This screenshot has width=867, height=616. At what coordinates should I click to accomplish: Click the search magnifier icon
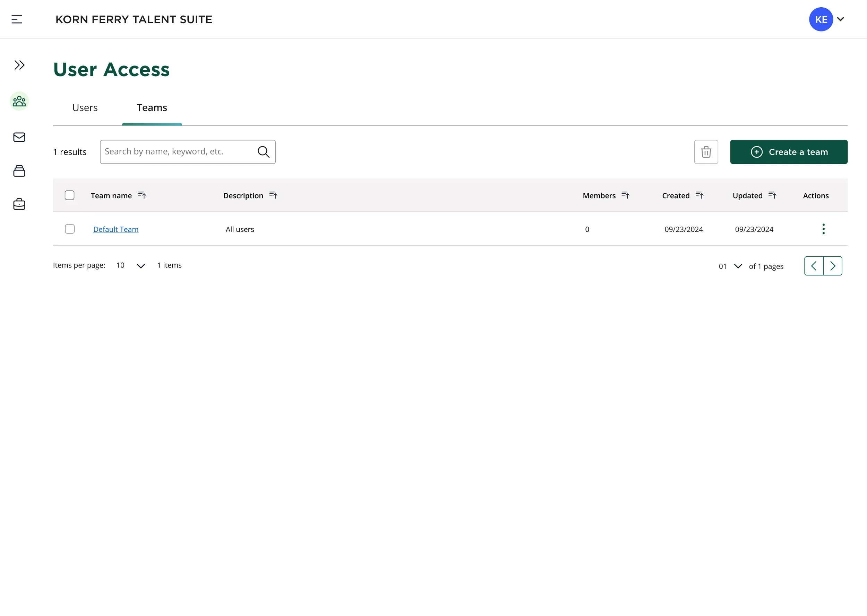[x=264, y=152]
